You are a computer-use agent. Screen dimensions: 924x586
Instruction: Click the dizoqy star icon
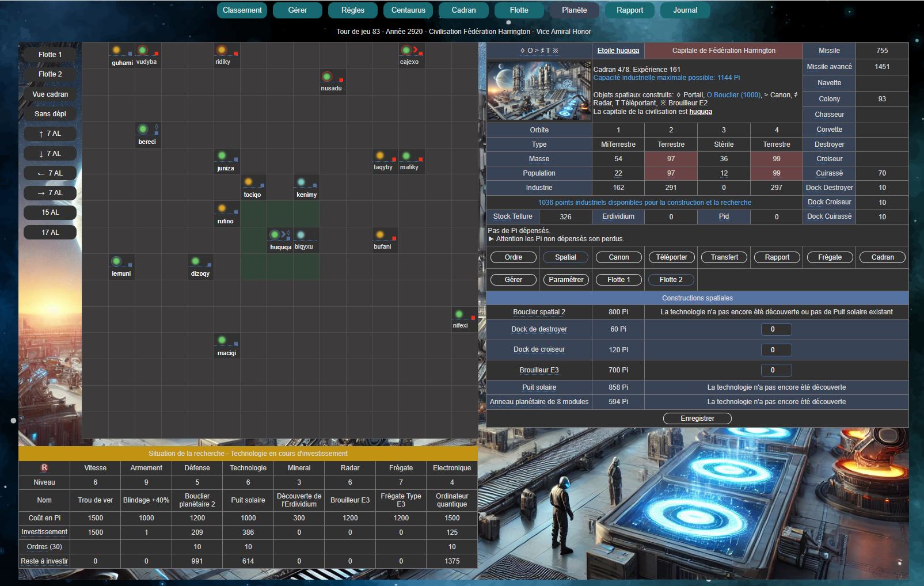pyautogui.click(x=196, y=261)
